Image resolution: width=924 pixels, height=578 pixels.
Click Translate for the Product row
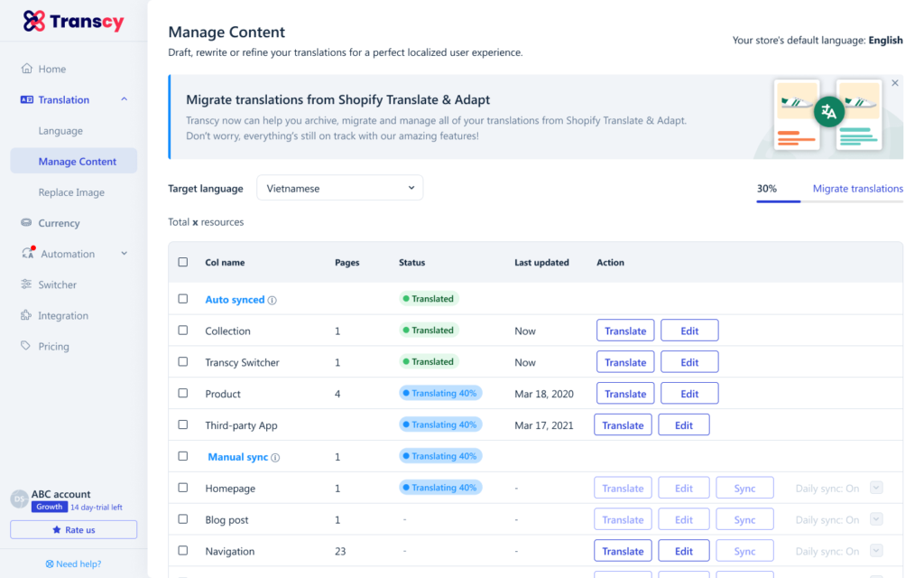click(625, 394)
